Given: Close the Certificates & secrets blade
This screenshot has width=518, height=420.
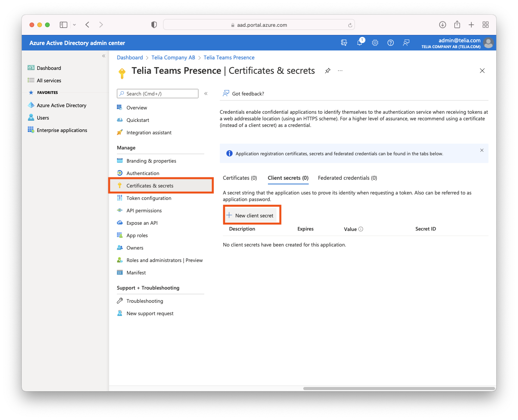Looking at the screenshot, I should (x=482, y=71).
